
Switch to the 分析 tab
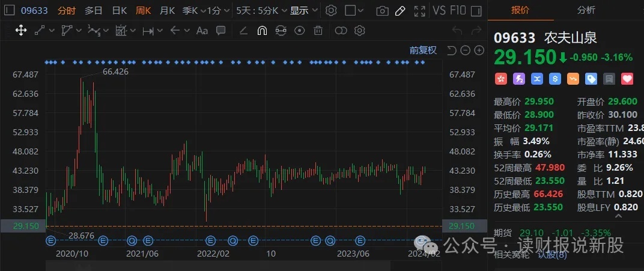click(586, 10)
